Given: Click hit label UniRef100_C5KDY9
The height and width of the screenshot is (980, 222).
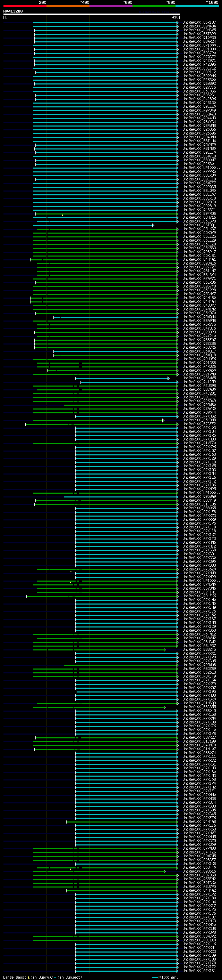Looking at the screenshot, I should pyautogui.click(x=199, y=233).
